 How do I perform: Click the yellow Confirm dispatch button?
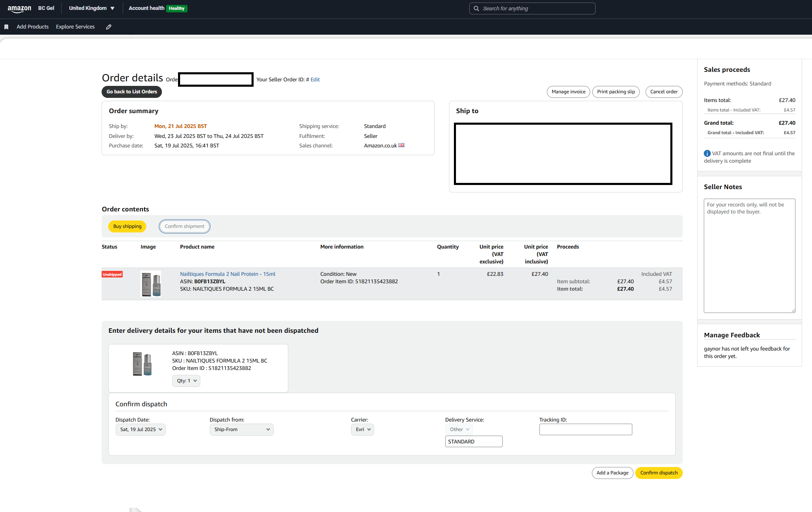659,473
